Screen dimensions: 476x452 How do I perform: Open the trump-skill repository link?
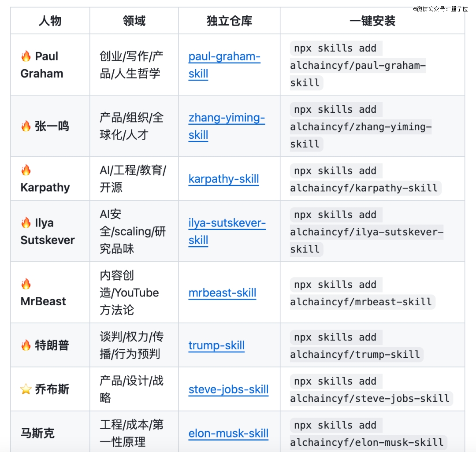[216, 346]
